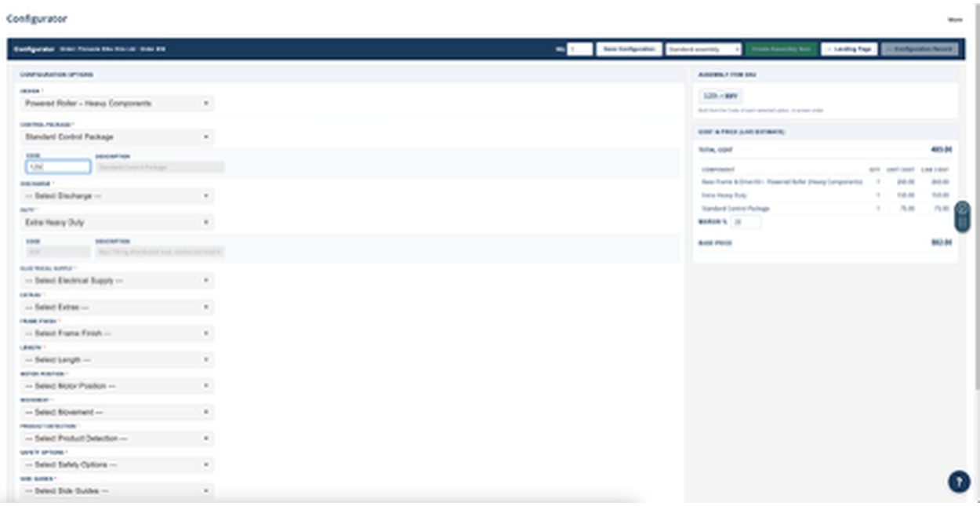This screenshot has width=980, height=506.
Task: Click the Total Cost value in estimate panel
Action: click(942, 149)
